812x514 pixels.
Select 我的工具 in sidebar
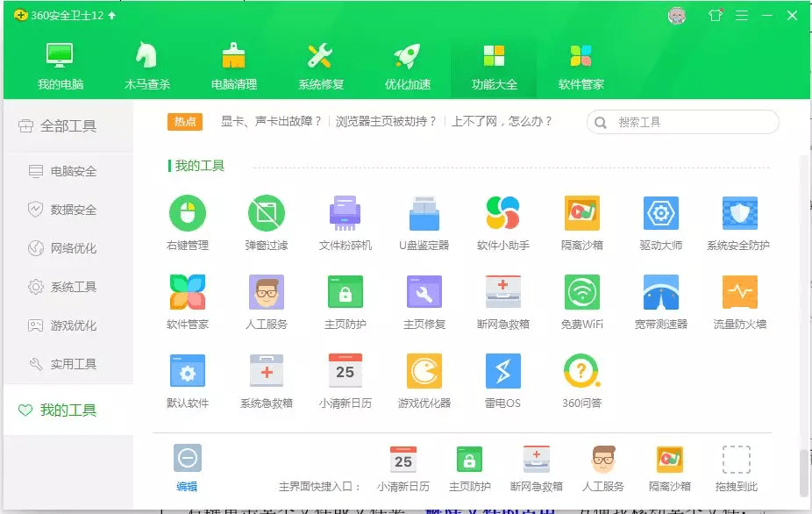pyautogui.click(x=68, y=410)
